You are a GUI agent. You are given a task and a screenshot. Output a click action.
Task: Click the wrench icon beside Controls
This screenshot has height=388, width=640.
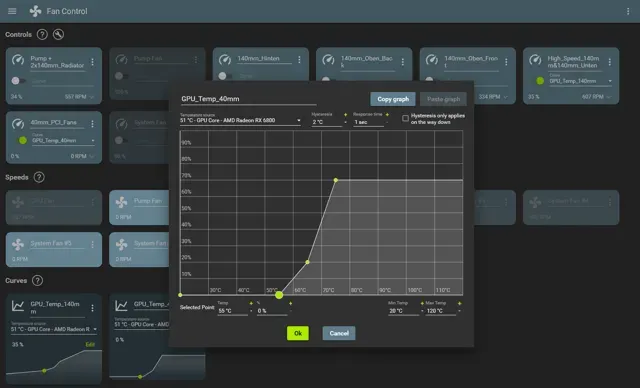tap(58, 34)
